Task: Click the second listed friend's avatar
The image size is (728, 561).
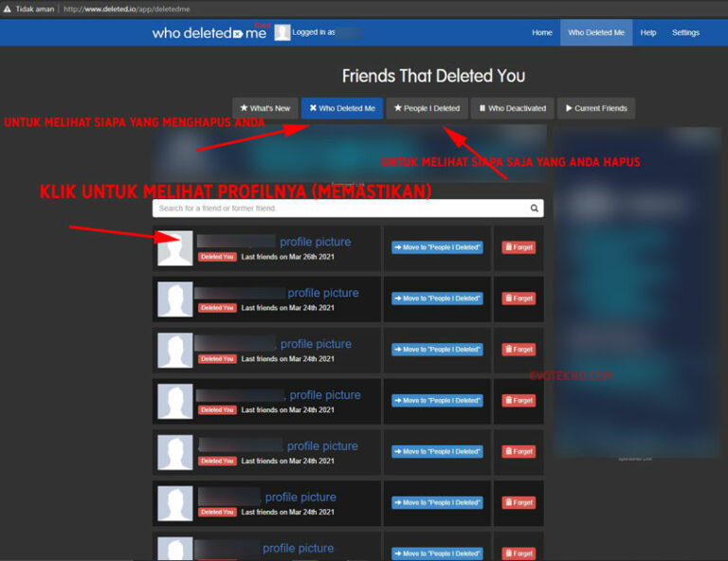Action: pyautogui.click(x=175, y=299)
